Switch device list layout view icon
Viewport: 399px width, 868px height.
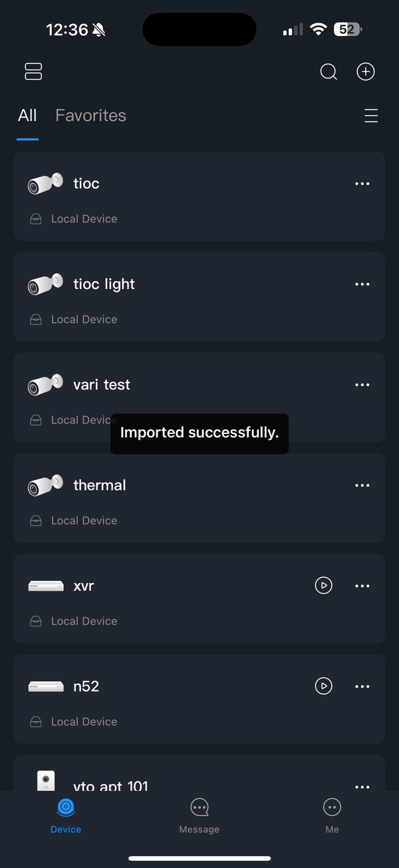pyautogui.click(x=33, y=72)
